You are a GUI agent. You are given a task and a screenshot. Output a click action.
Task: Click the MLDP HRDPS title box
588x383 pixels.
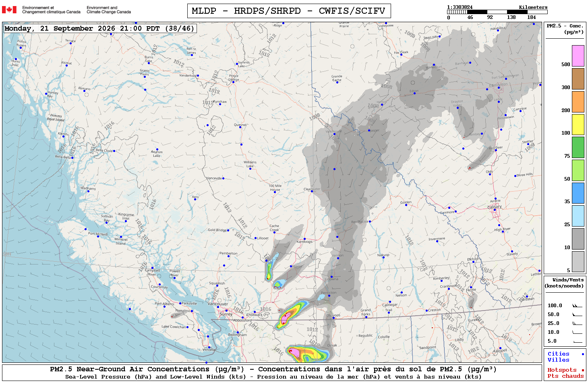[289, 11]
